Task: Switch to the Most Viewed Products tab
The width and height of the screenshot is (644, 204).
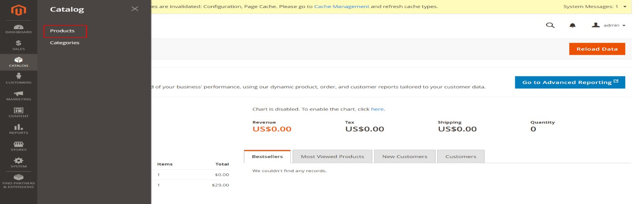Action: coord(332,156)
